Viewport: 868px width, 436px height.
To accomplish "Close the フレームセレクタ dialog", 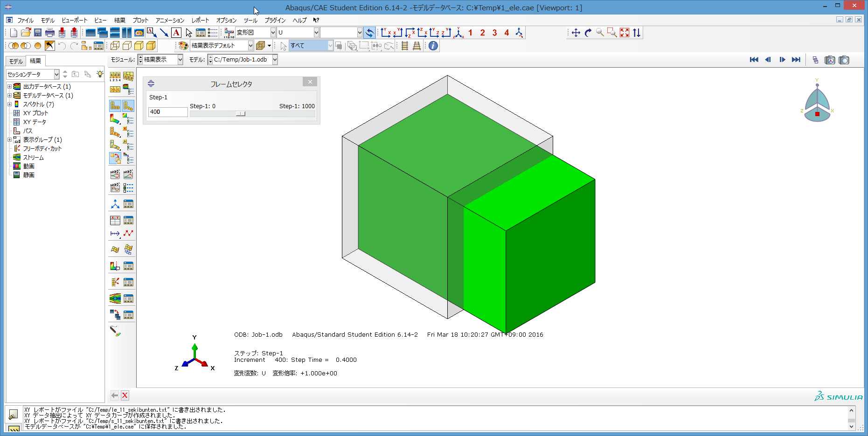I will pos(310,82).
